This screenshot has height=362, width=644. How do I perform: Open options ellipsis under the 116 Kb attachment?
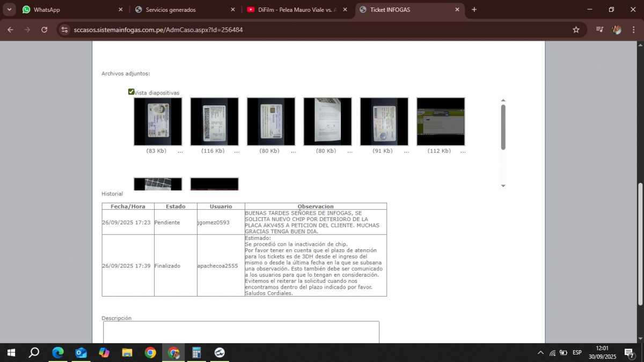(237, 151)
